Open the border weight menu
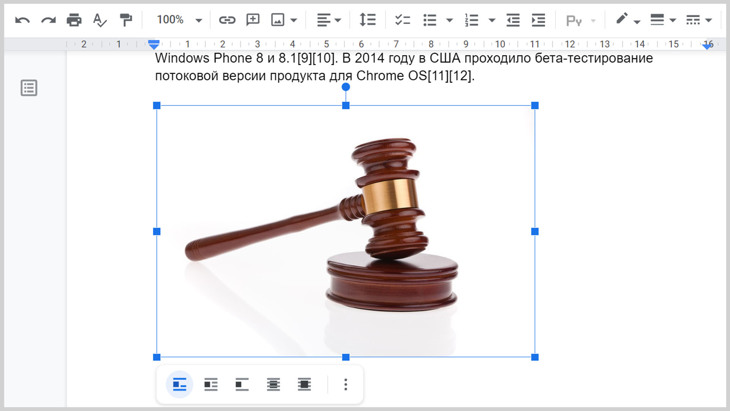Image resolution: width=730 pixels, height=411 pixels. [x=657, y=20]
